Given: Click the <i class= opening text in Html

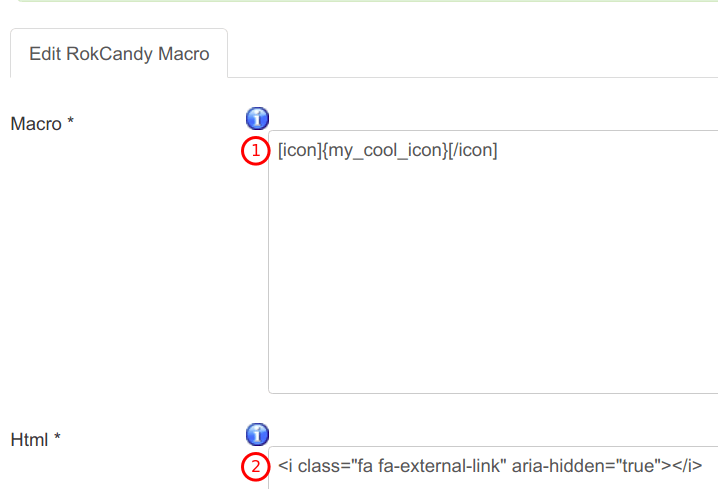Looking at the screenshot, I should coord(314,466).
